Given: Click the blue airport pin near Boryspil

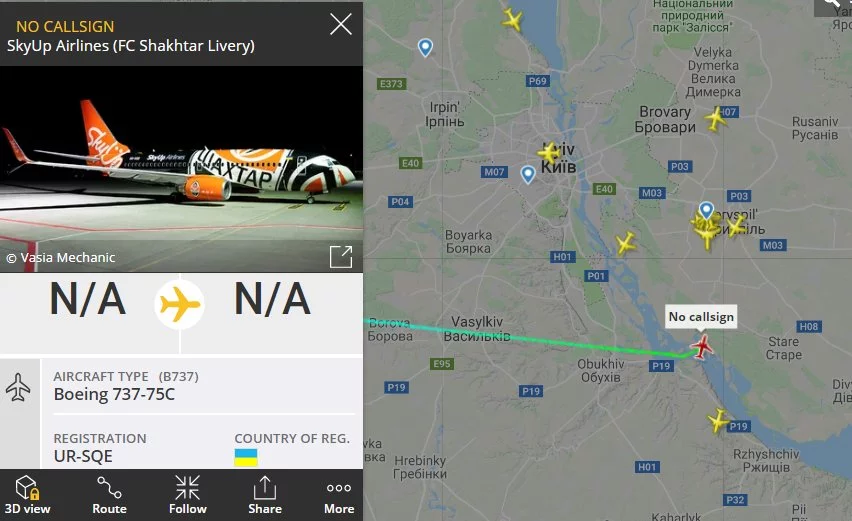Looking at the screenshot, I should pyautogui.click(x=706, y=210).
